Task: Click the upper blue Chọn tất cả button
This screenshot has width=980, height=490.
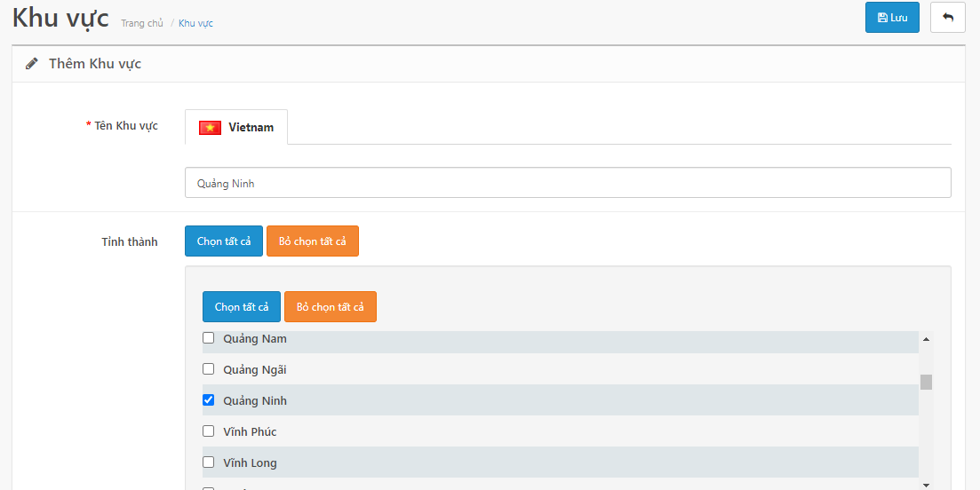Action: pyautogui.click(x=224, y=241)
